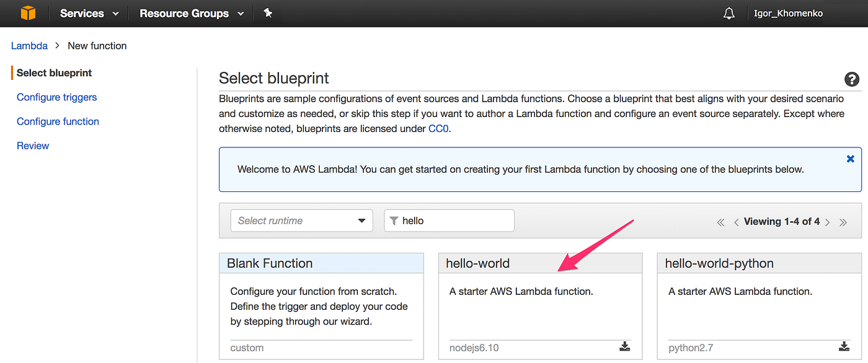868x363 pixels.
Task: Click the filter funnel icon in search box
Action: point(395,221)
